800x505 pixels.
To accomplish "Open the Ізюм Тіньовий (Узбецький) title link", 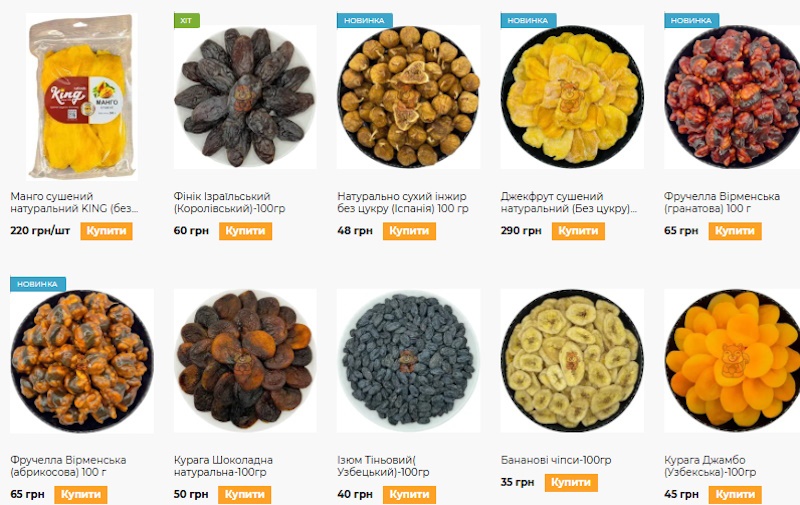I will coord(383,466).
